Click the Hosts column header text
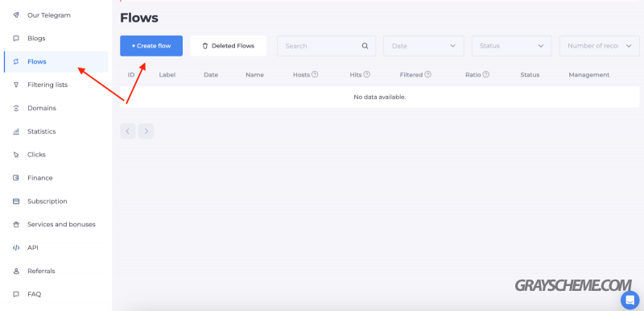 pyautogui.click(x=301, y=75)
